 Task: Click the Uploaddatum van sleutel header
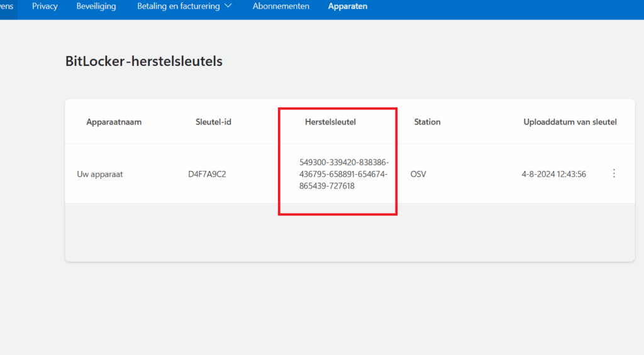tap(570, 122)
